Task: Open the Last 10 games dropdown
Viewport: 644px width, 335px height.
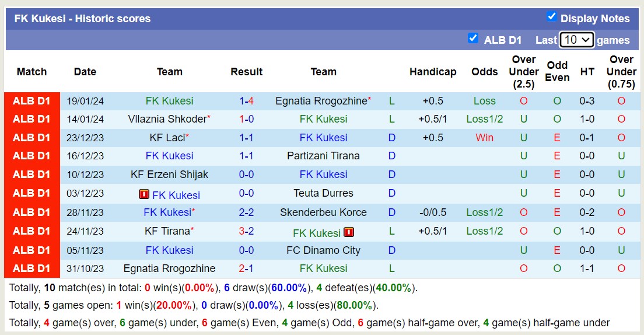Action: pyautogui.click(x=577, y=40)
